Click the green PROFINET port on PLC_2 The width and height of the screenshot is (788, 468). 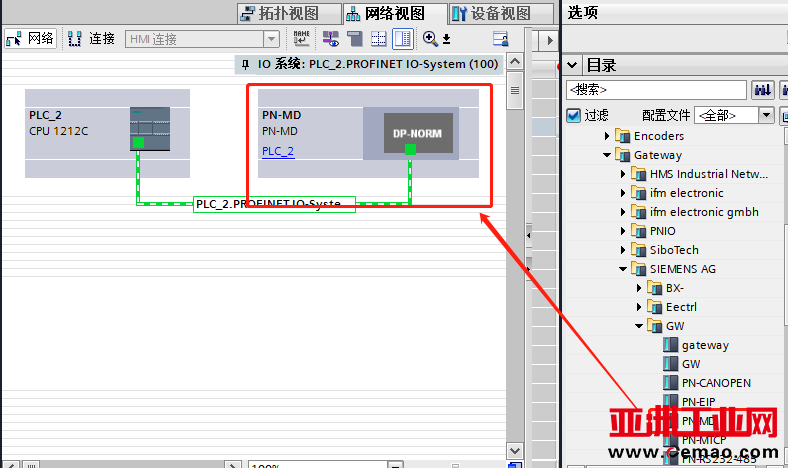coord(138,143)
